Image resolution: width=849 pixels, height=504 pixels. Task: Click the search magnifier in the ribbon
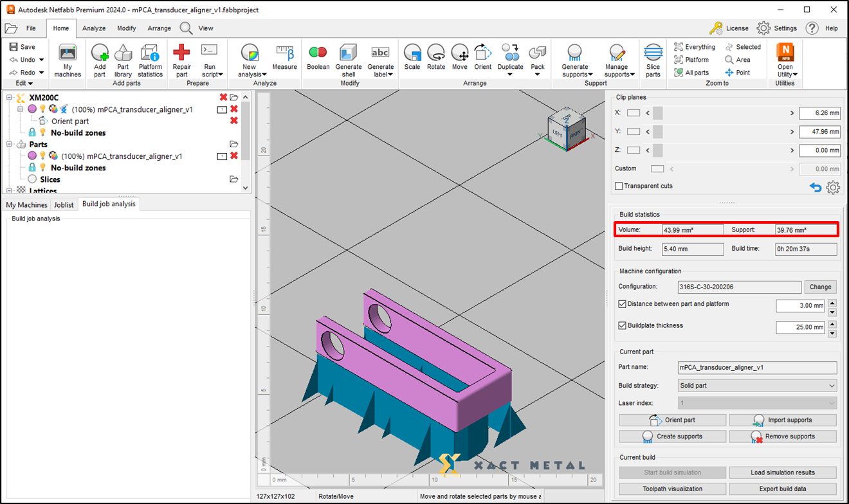click(x=186, y=28)
